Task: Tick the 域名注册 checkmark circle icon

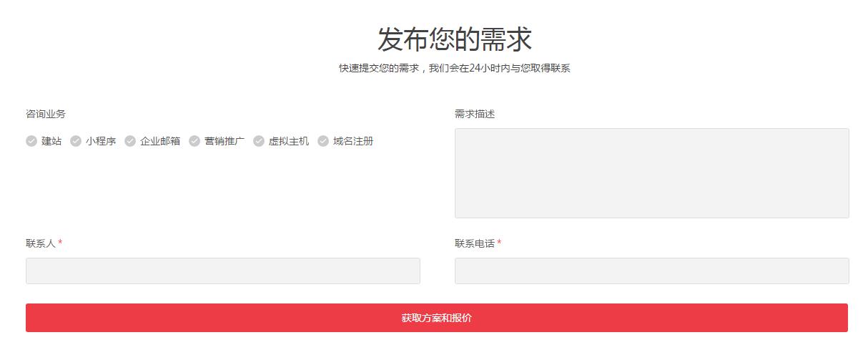Action: (323, 141)
